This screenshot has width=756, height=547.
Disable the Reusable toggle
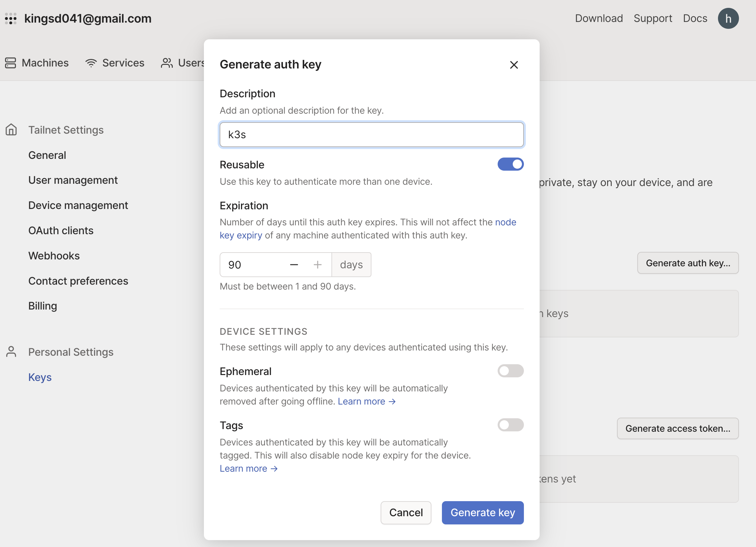510,164
